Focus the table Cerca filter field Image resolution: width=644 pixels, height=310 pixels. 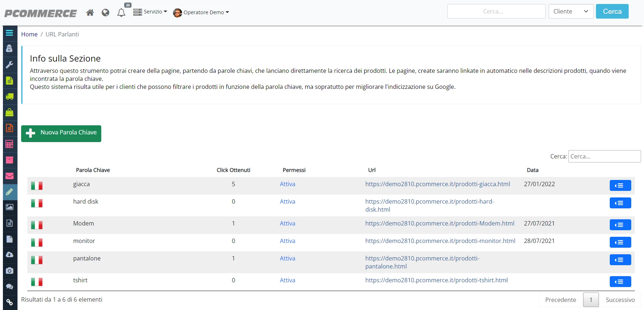coord(604,156)
